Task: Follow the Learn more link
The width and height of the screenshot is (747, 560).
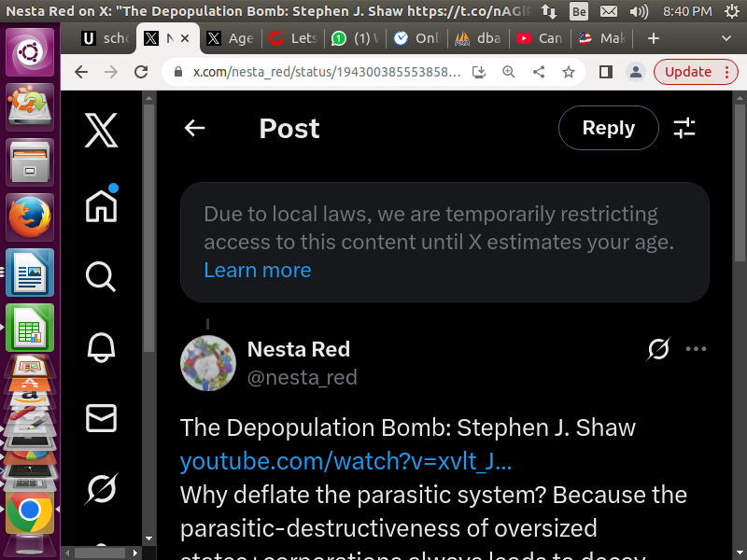Action: [258, 271]
